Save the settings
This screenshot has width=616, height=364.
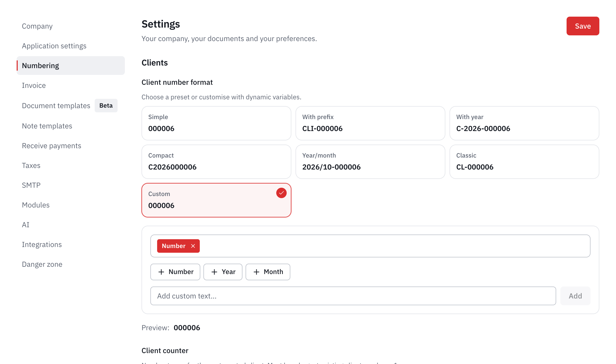[583, 26]
